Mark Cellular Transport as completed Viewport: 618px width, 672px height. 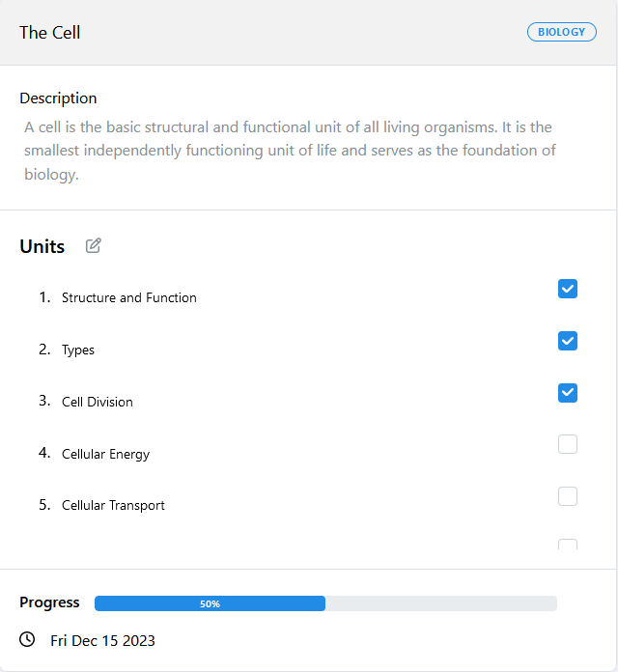(568, 496)
